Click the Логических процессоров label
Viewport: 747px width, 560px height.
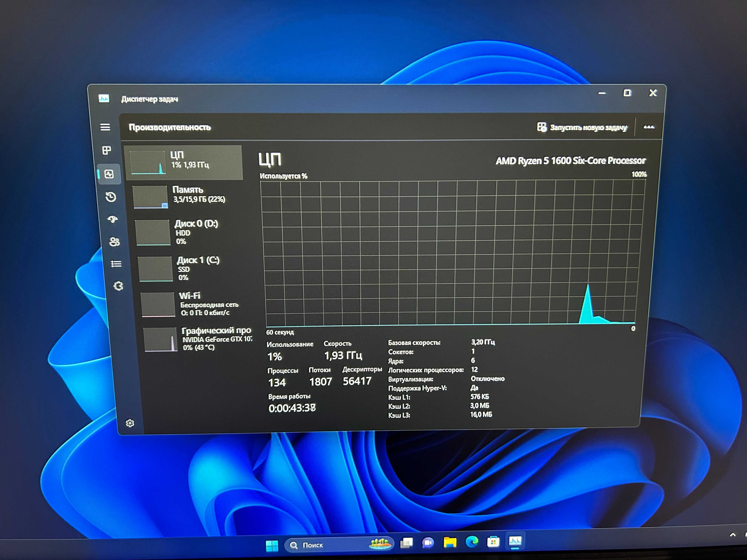click(x=426, y=370)
